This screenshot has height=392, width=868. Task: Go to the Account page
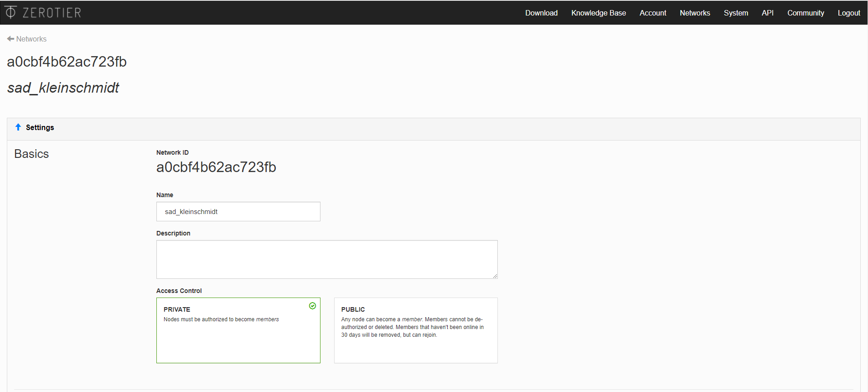click(652, 13)
